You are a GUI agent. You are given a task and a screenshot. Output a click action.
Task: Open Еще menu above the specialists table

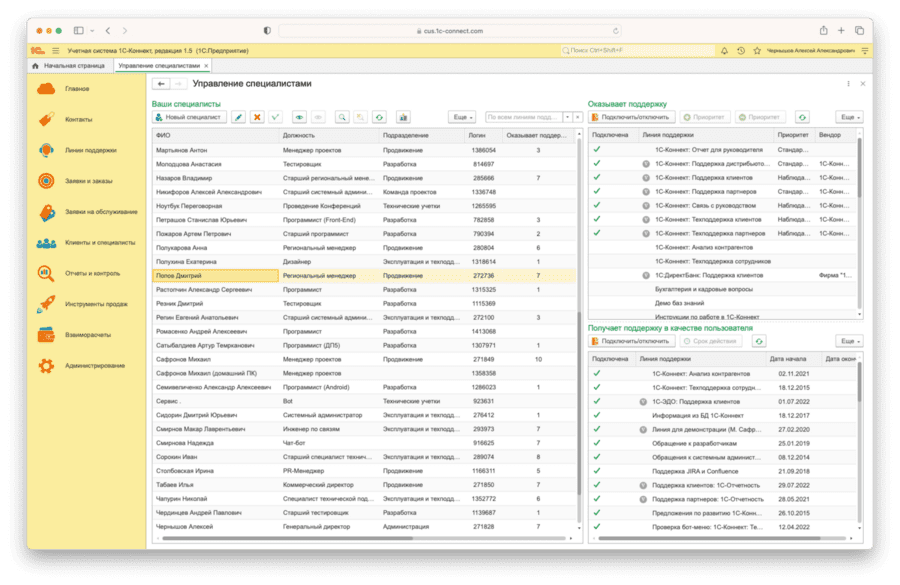[x=462, y=117]
